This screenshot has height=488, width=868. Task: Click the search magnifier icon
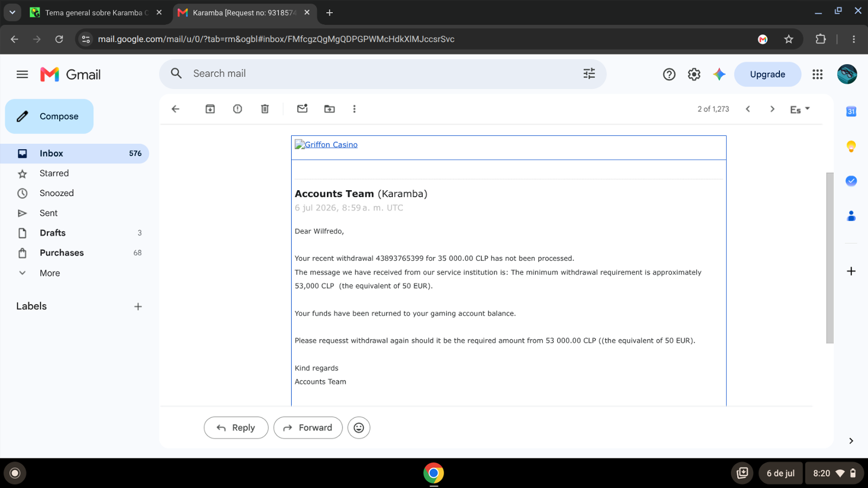176,73
